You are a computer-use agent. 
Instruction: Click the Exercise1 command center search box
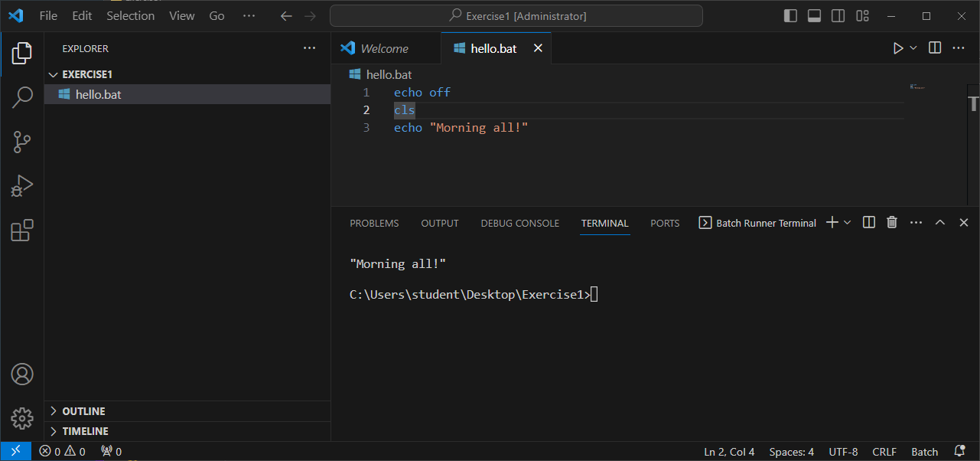coord(516,16)
